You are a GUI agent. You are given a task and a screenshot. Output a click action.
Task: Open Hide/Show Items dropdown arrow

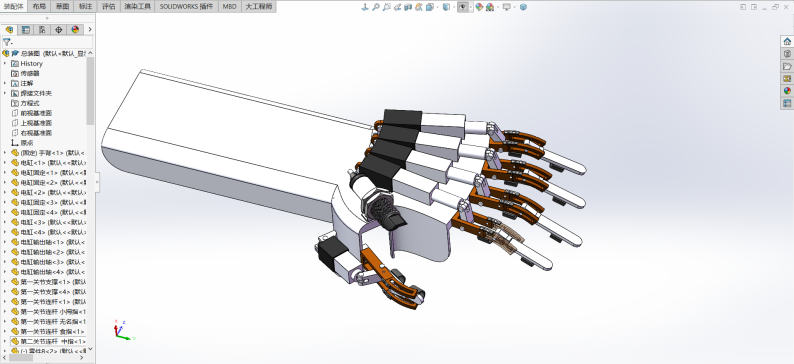[x=471, y=7]
